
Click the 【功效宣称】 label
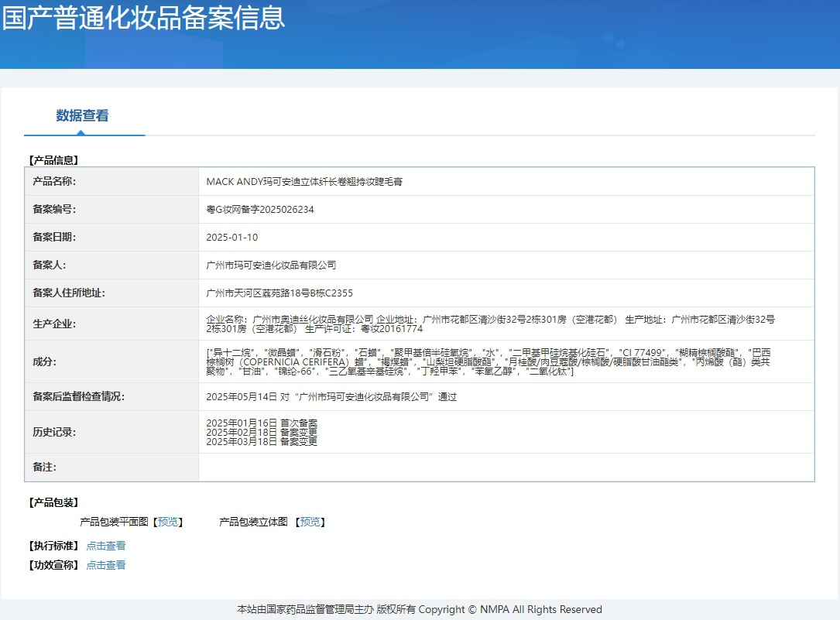click(53, 565)
